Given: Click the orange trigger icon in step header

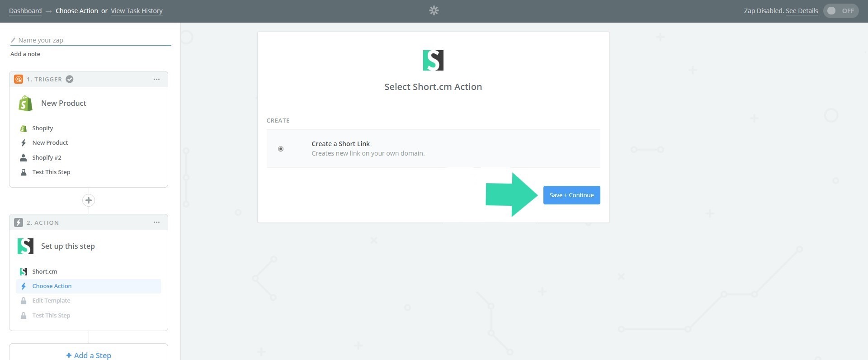Looking at the screenshot, I should pos(19,79).
